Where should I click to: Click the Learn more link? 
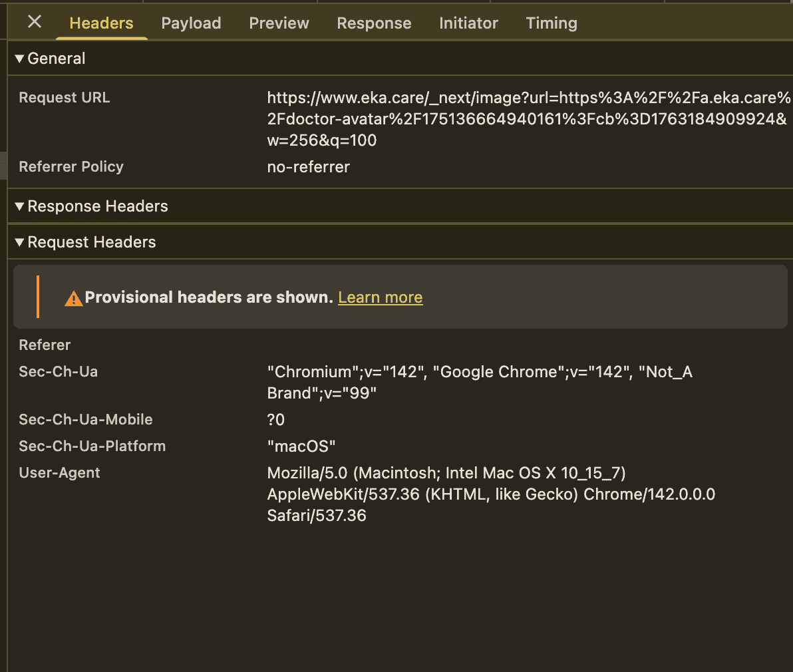tap(380, 297)
